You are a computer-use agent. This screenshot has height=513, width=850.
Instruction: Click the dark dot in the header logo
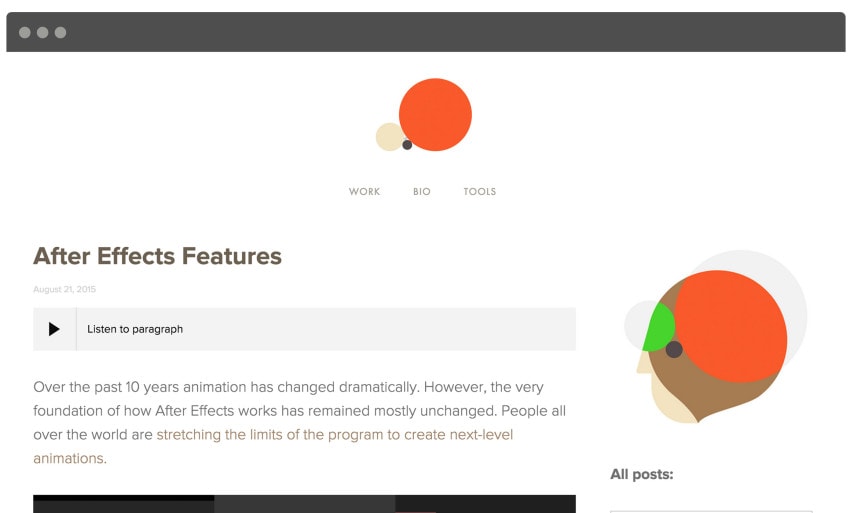click(x=407, y=145)
